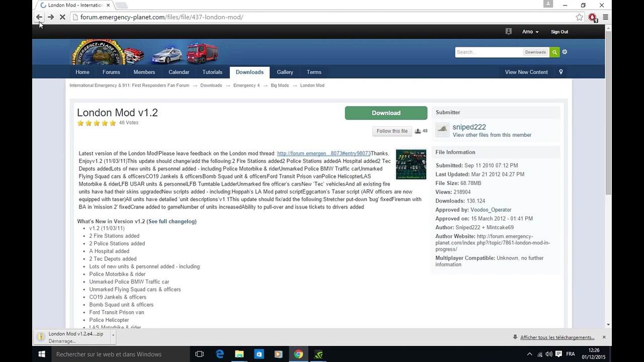Click the browser forward arrow

click(51, 17)
